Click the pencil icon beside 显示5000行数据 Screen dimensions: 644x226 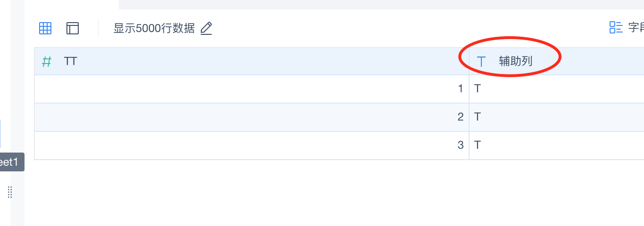coord(206,28)
